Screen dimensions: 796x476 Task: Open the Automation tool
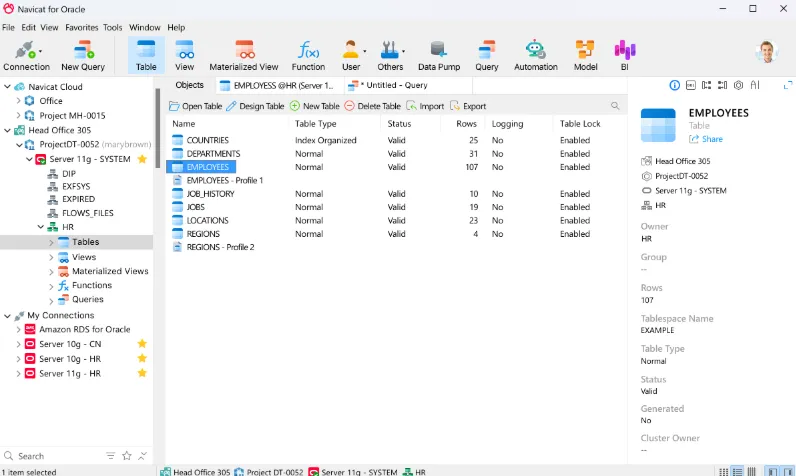point(536,55)
